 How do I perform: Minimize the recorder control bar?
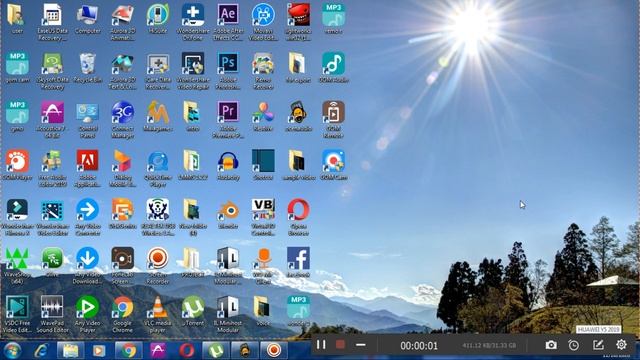[360, 345]
